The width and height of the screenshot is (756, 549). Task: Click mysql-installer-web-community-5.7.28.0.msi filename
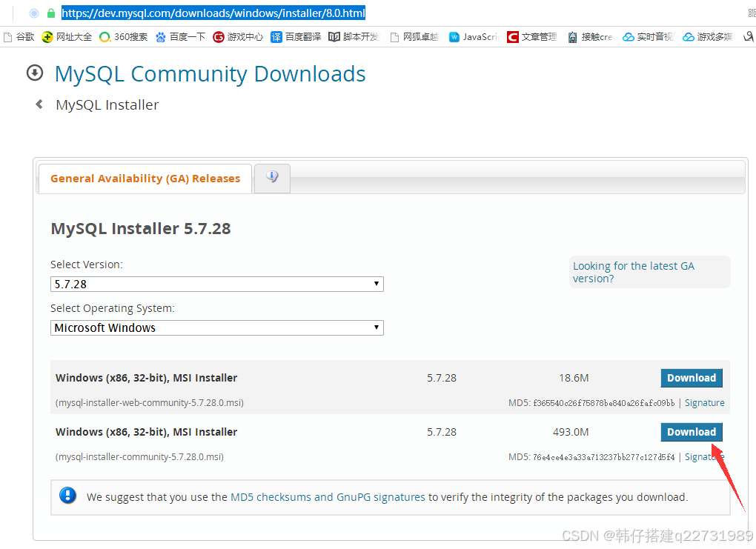click(x=150, y=403)
